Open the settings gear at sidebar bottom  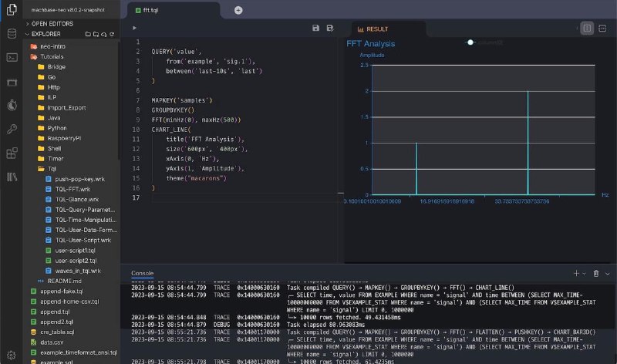(12, 356)
